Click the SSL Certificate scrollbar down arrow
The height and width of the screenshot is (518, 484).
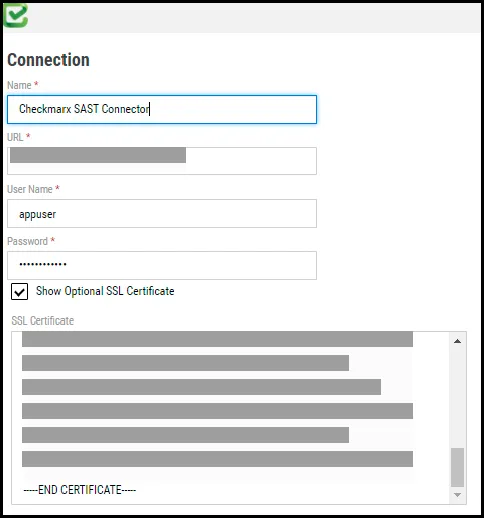point(458,495)
